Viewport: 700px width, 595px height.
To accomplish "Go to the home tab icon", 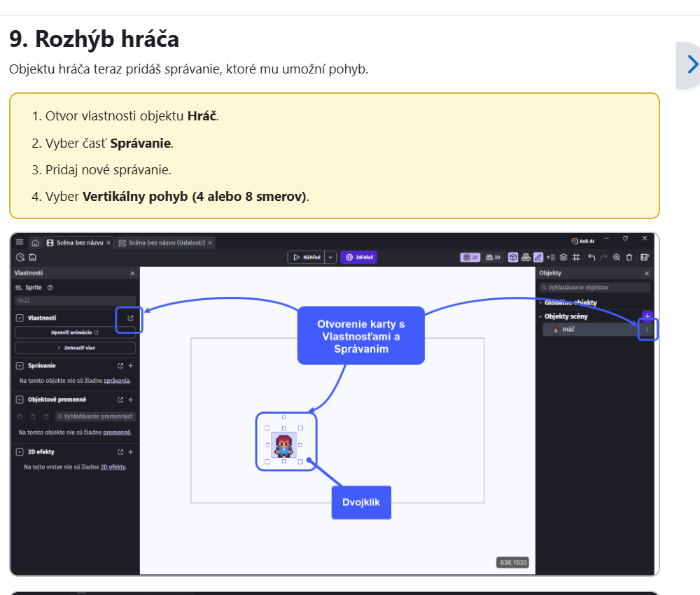I will point(35,243).
